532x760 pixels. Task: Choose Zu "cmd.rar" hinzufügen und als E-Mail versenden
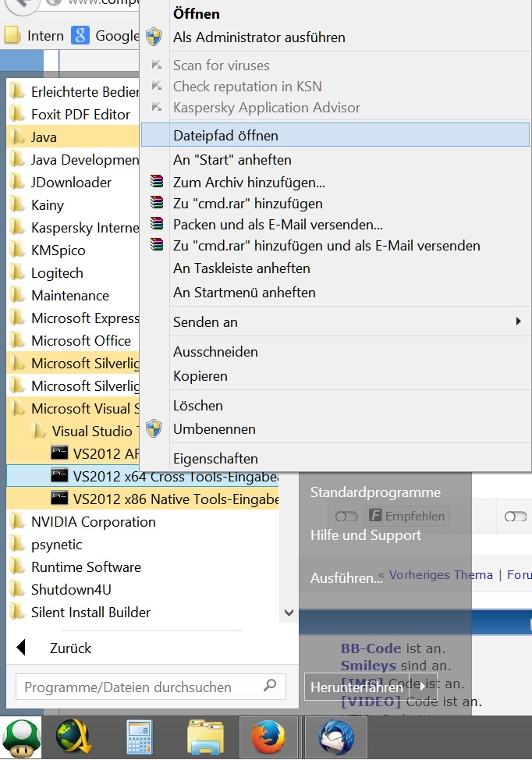(x=335, y=245)
